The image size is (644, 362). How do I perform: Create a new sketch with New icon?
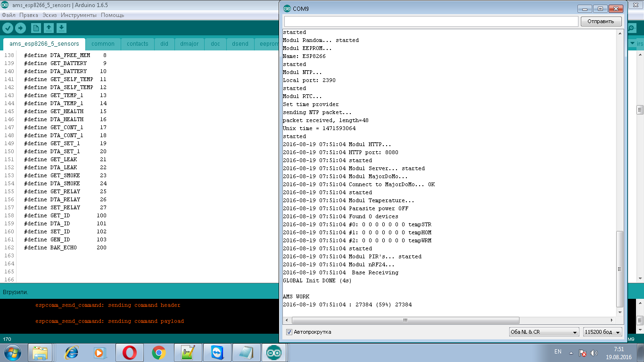point(36,28)
